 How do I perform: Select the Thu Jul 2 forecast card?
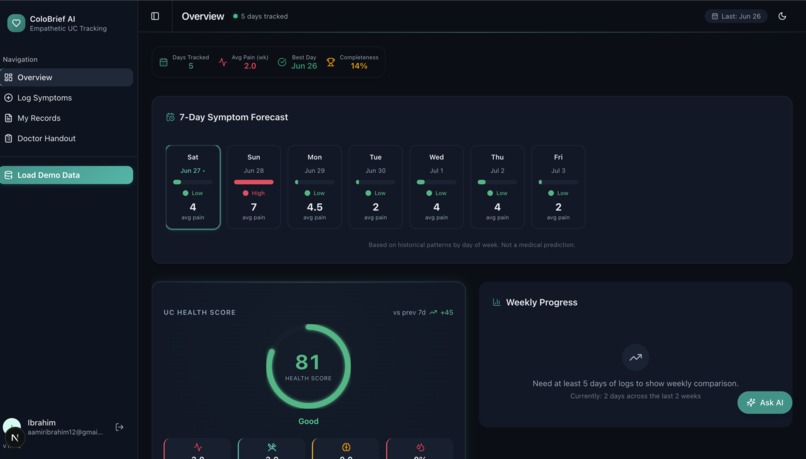click(497, 187)
